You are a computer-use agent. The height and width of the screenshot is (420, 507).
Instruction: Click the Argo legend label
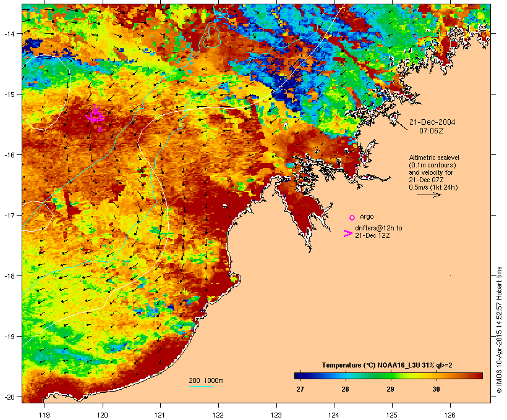coord(367,216)
